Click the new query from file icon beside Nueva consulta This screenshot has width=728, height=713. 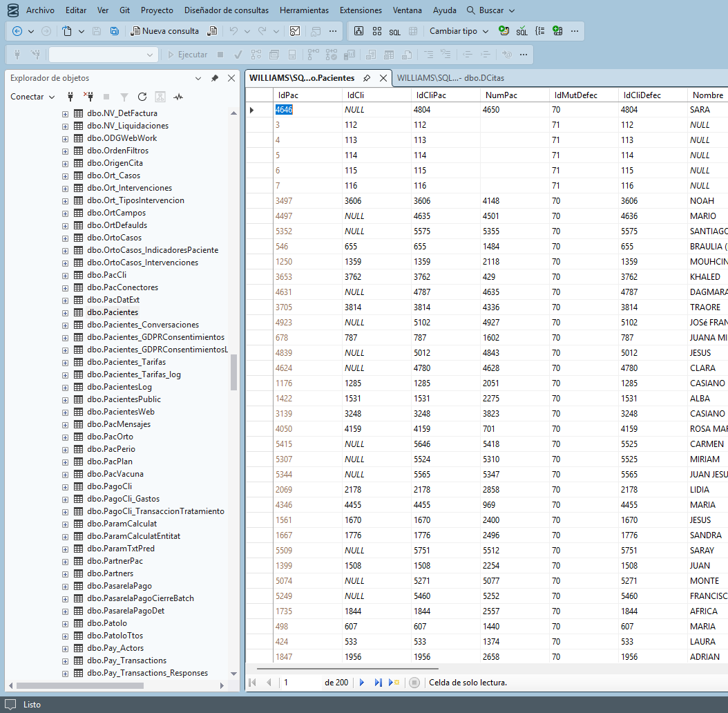tap(212, 31)
